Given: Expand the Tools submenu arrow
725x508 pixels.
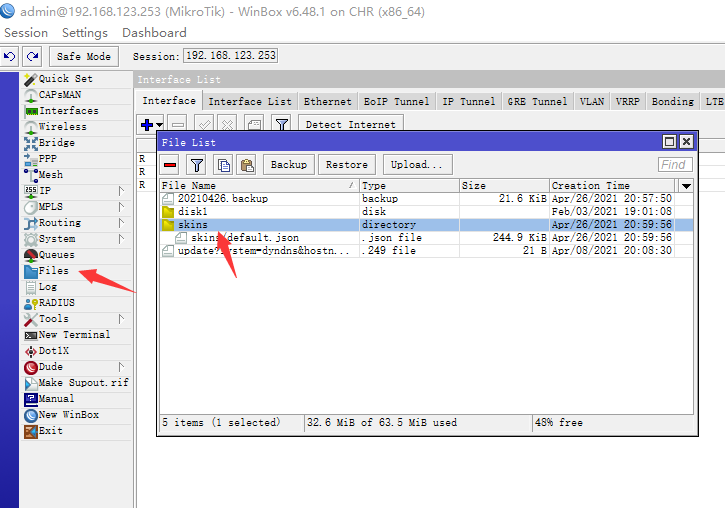Looking at the screenshot, I should pos(121,319).
